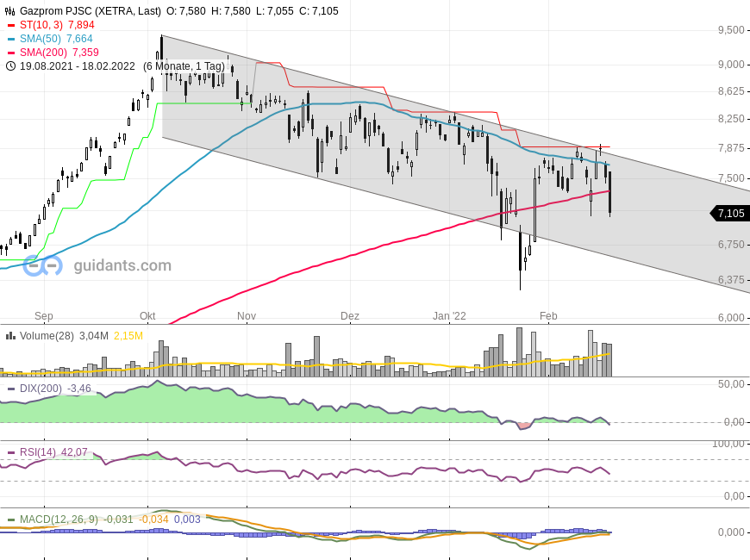The image size is (750, 560).
Task: Click the Jan '22 label on the time axis
Action: click(449, 316)
